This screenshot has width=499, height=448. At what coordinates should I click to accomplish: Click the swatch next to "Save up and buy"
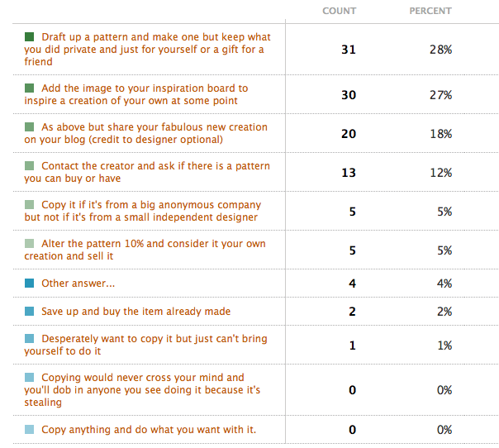point(30,312)
